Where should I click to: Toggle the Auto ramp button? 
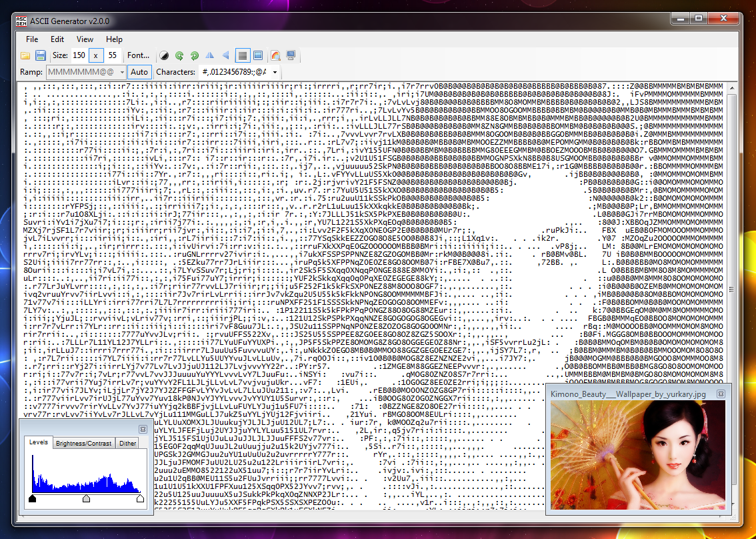click(x=139, y=72)
